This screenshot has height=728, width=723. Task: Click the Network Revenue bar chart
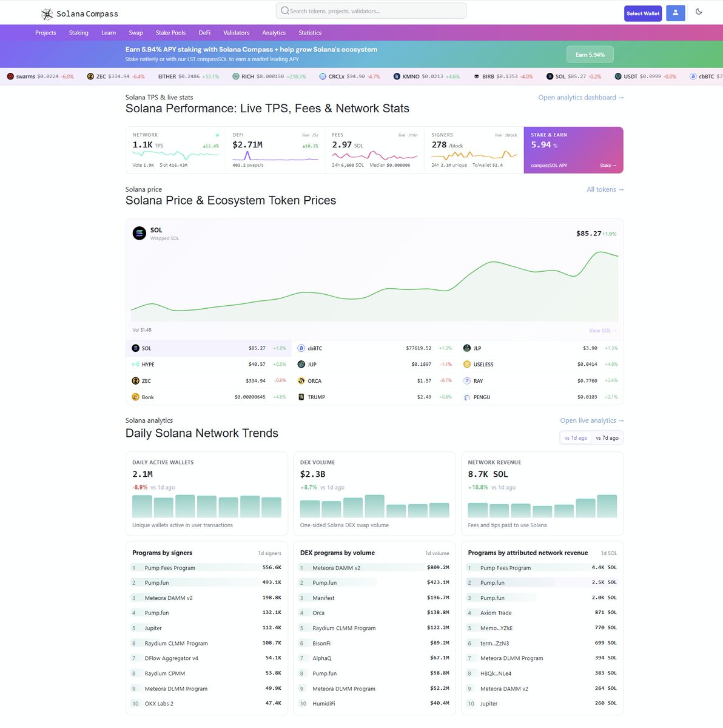[542, 506]
